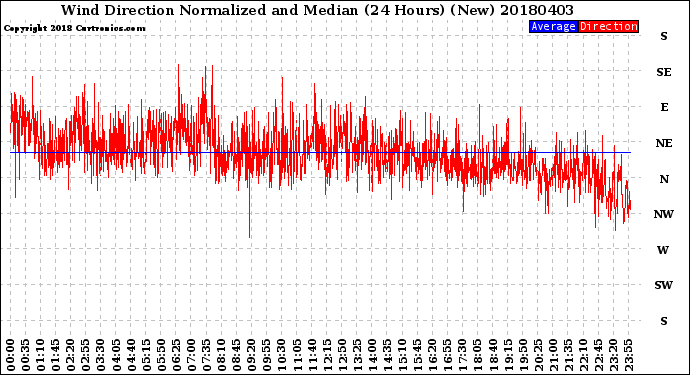This screenshot has height=375, width=690.
Task: Click the '18:05' time axis label
Action: (x=477, y=355)
